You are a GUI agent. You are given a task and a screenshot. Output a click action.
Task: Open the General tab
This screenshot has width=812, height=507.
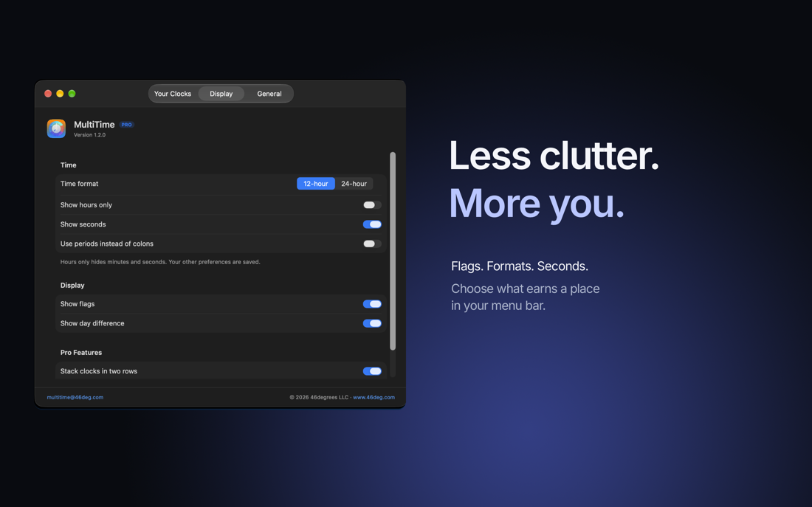(x=269, y=94)
